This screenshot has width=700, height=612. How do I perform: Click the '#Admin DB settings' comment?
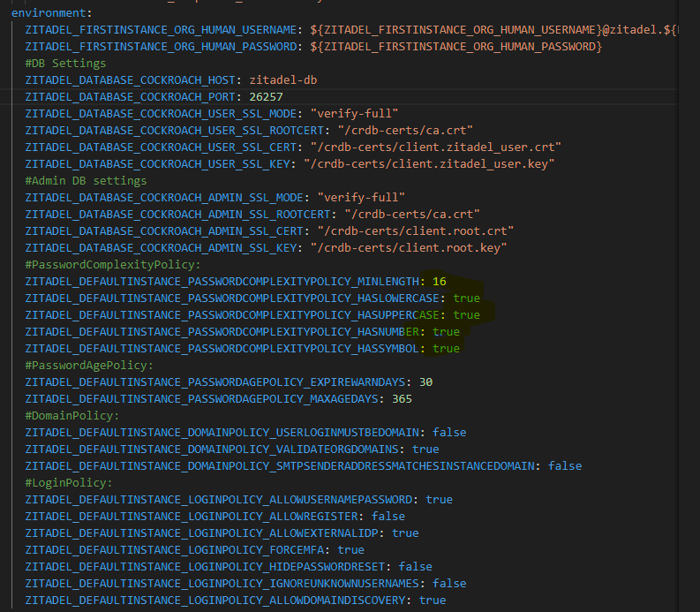pos(86,180)
